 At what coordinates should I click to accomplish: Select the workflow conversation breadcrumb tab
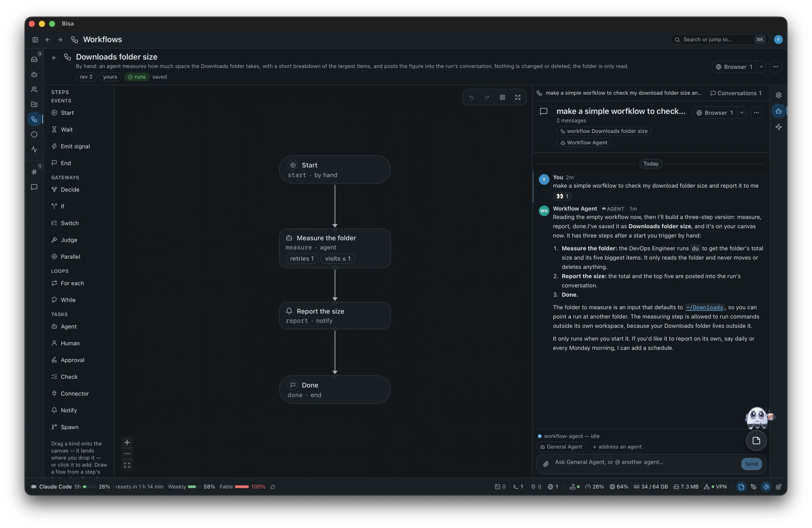coord(620,93)
